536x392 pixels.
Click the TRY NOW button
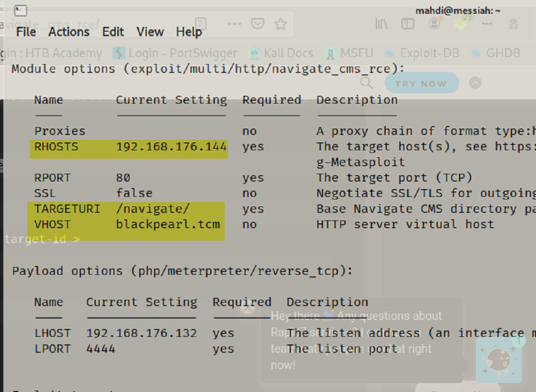tap(421, 83)
